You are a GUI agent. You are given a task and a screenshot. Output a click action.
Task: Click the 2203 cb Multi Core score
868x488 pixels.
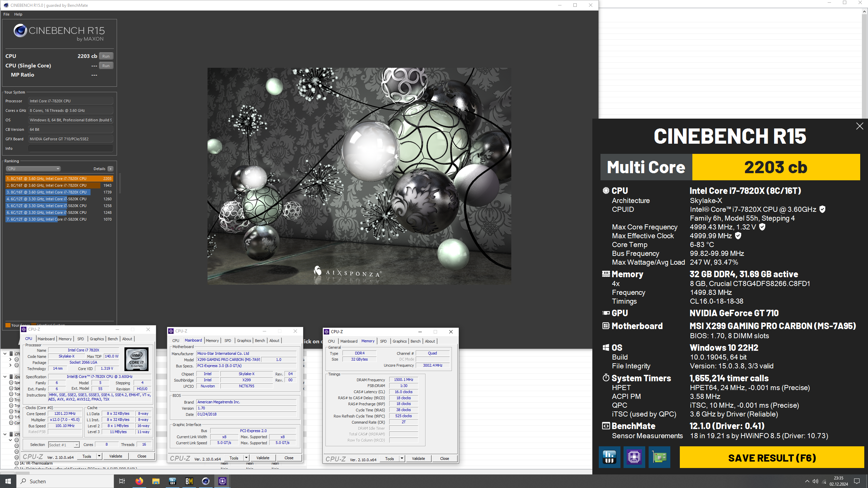(776, 167)
